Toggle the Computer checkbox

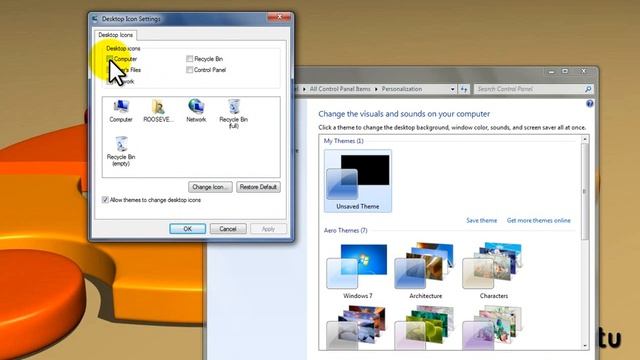click(110, 59)
